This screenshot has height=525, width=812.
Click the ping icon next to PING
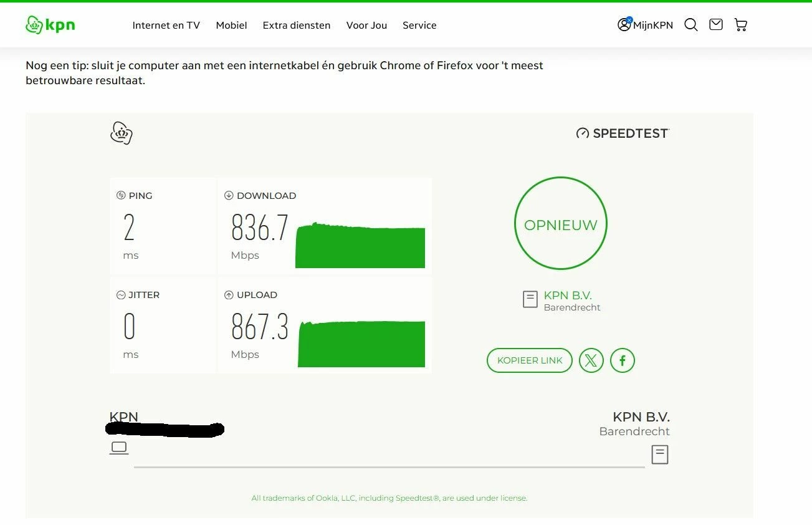pos(121,195)
